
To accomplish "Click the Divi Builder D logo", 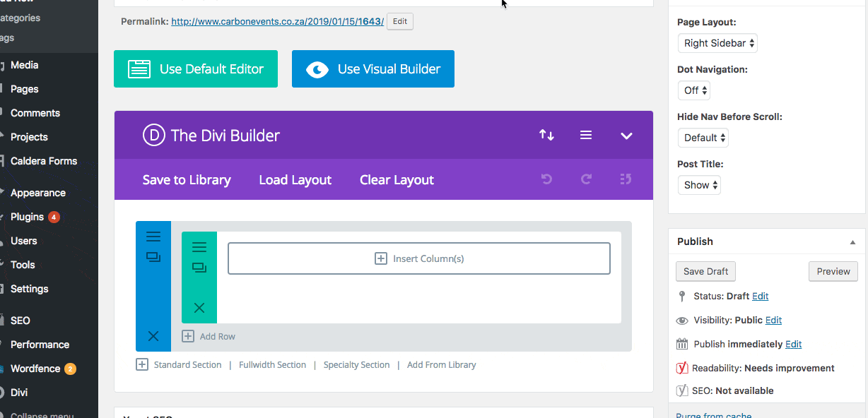I will (x=153, y=135).
